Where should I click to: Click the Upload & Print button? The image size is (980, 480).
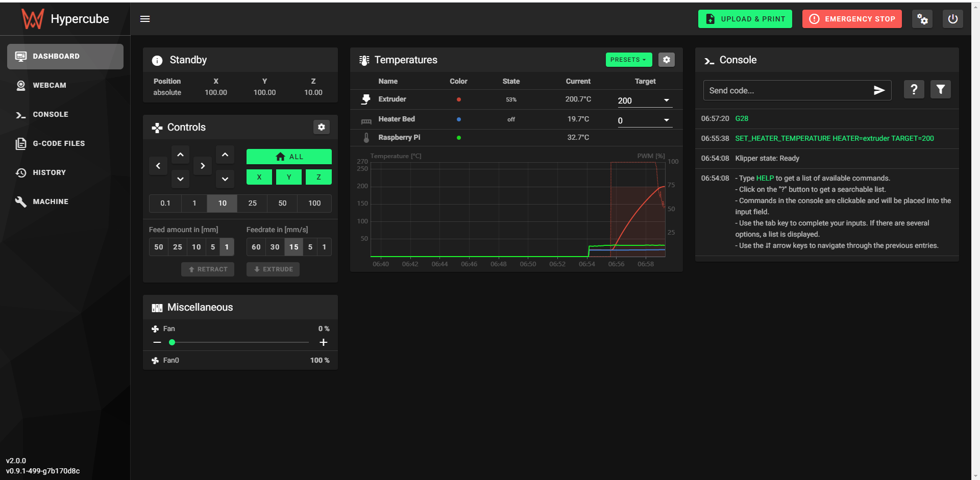pyautogui.click(x=745, y=19)
